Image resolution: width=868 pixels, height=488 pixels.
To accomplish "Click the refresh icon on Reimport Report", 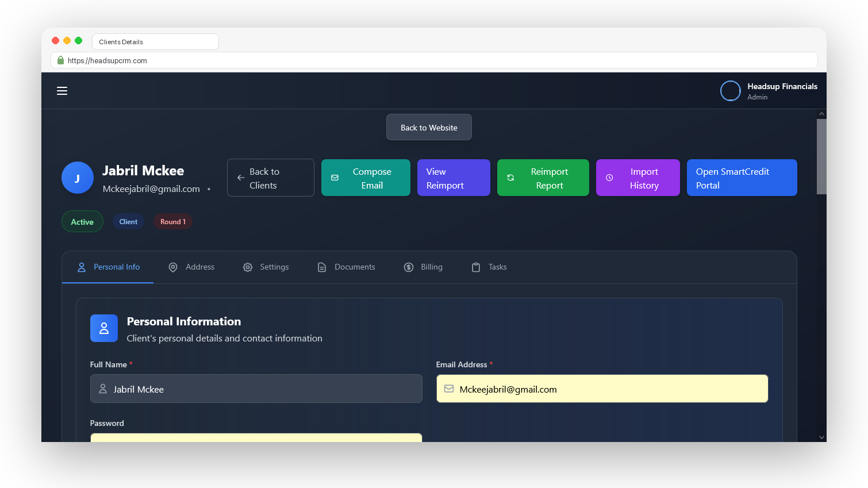I will (510, 178).
